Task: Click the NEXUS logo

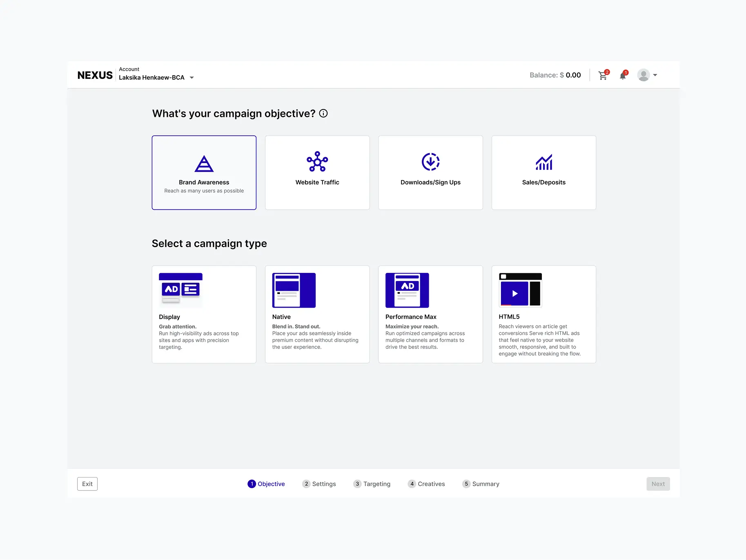Action: (x=95, y=75)
